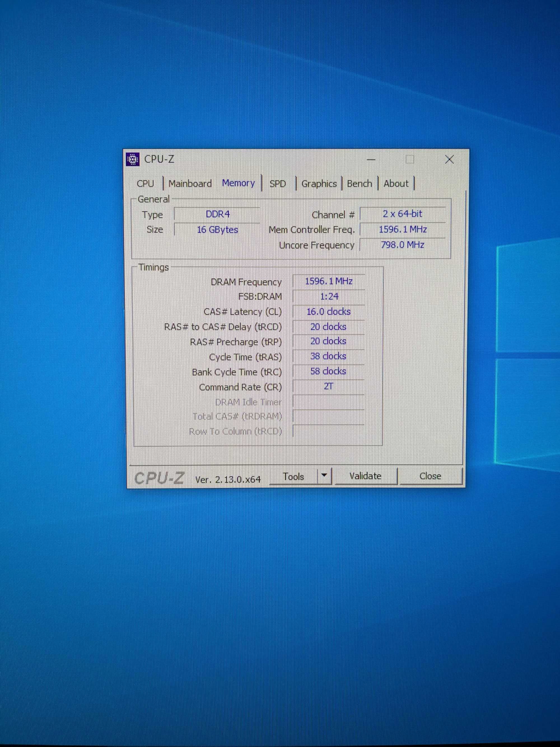Click the tRP 20 clocks value
The image size is (560, 747).
tap(329, 341)
